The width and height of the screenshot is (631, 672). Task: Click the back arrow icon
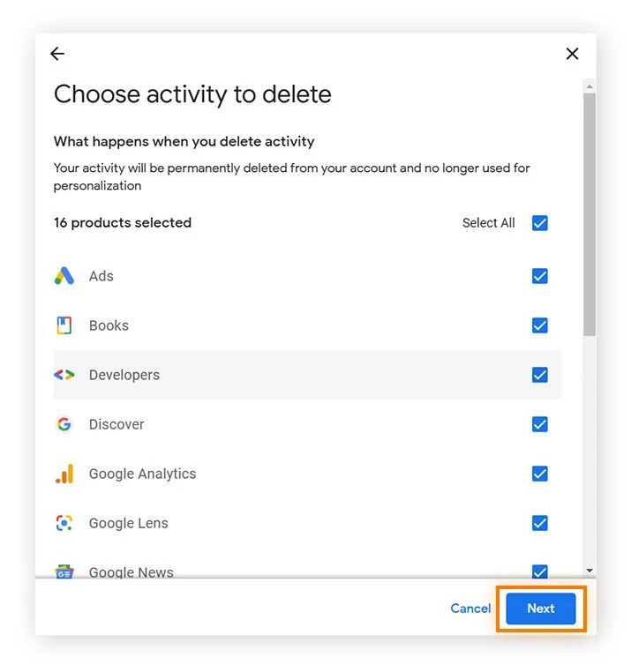tap(57, 54)
